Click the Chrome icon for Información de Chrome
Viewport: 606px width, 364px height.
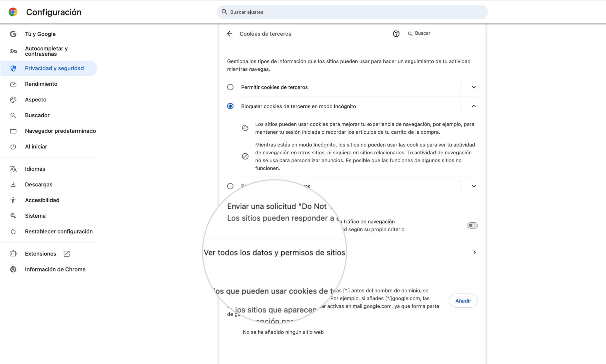pyautogui.click(x=13, y=269)
